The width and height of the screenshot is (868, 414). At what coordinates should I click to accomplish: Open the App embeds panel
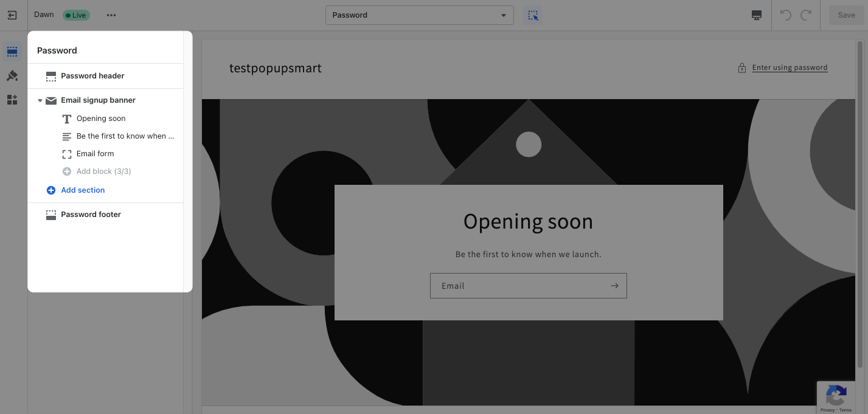(x=12, y=100)
